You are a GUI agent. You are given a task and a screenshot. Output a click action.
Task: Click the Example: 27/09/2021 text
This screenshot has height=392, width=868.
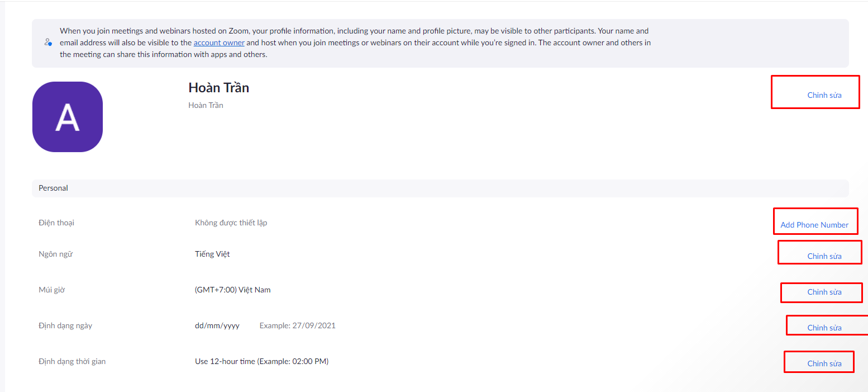[297, 325]
